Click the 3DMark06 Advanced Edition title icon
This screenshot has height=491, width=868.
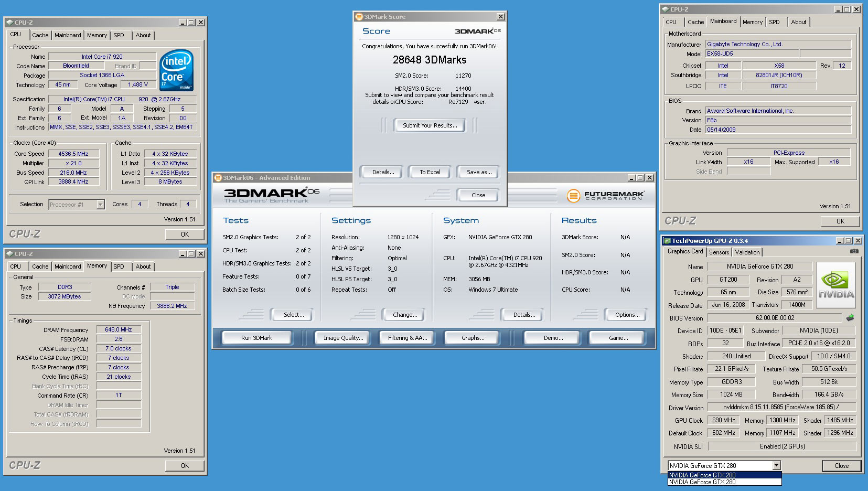218,178
